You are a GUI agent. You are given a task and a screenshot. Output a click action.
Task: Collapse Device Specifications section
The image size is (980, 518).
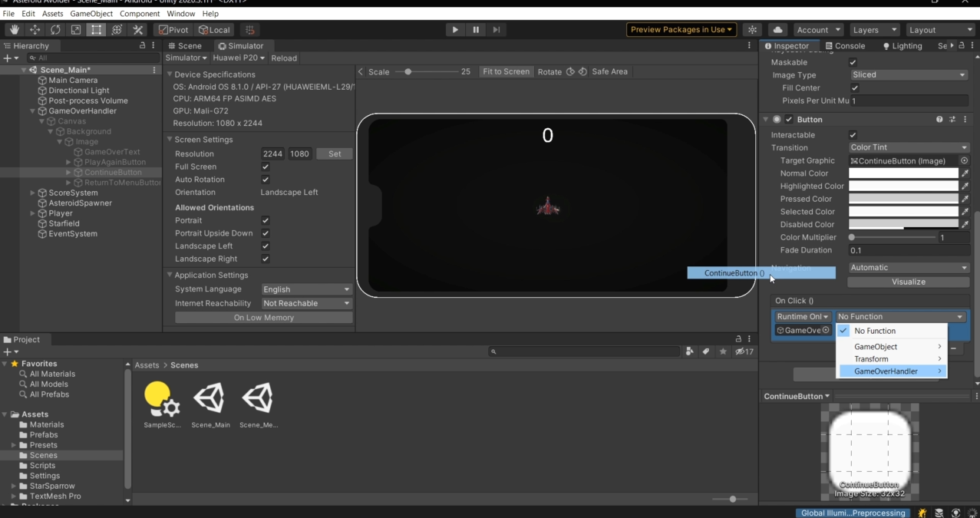coord(170,74)
